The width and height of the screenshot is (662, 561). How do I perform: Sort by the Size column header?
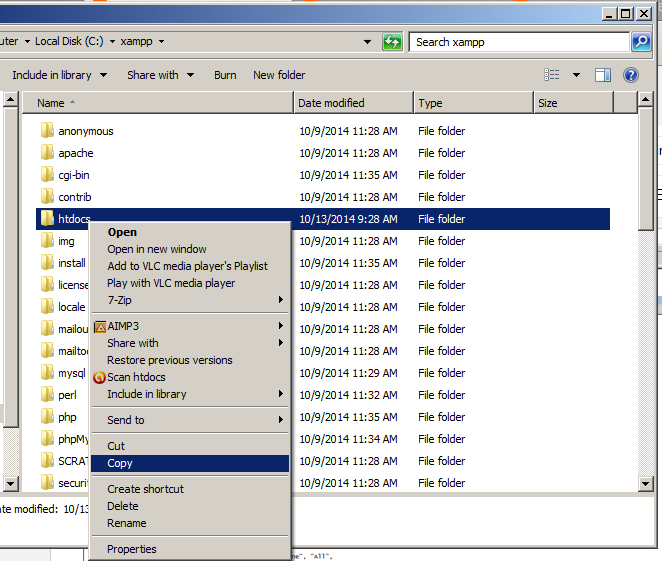click(573, 103)
